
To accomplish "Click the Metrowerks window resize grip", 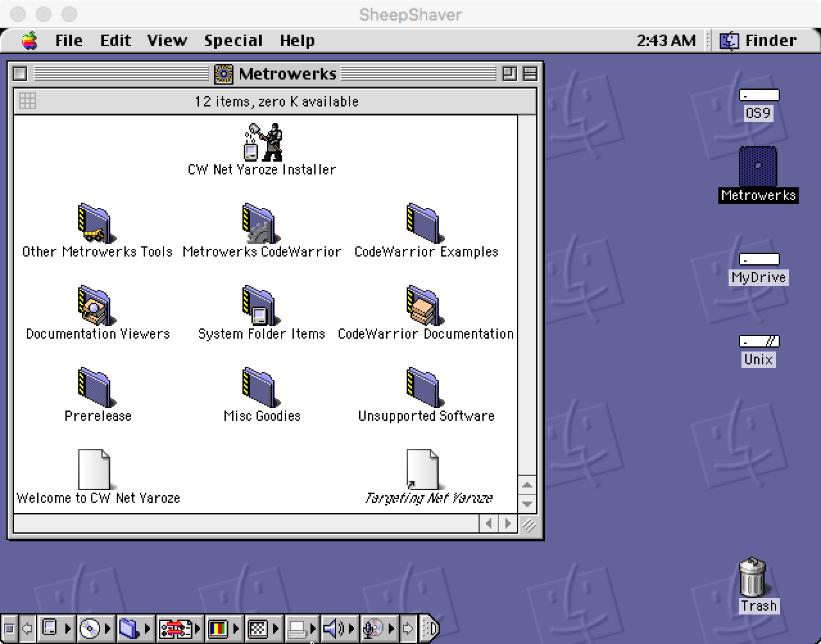I will (529, 525).
